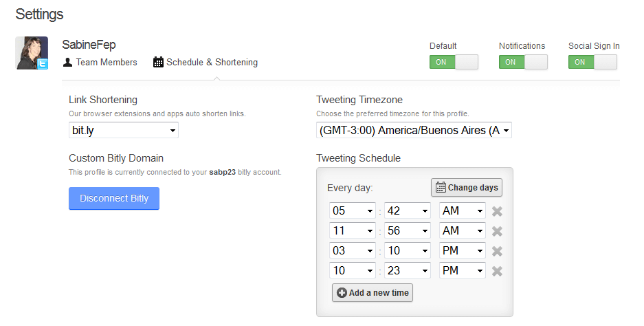The image size is (644, 326).
Task: Open the minutes dropdown showing 56
Action: tap(408, 230)
